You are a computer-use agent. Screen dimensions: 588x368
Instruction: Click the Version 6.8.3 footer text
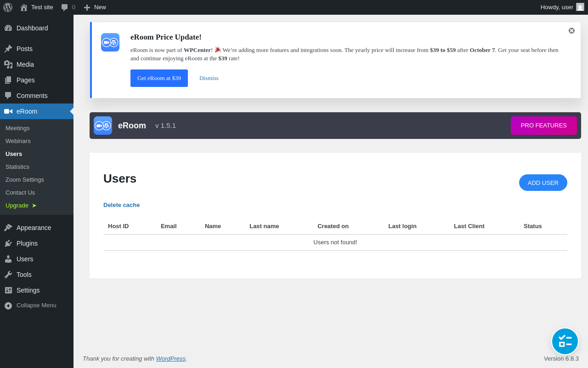(561, 359)
